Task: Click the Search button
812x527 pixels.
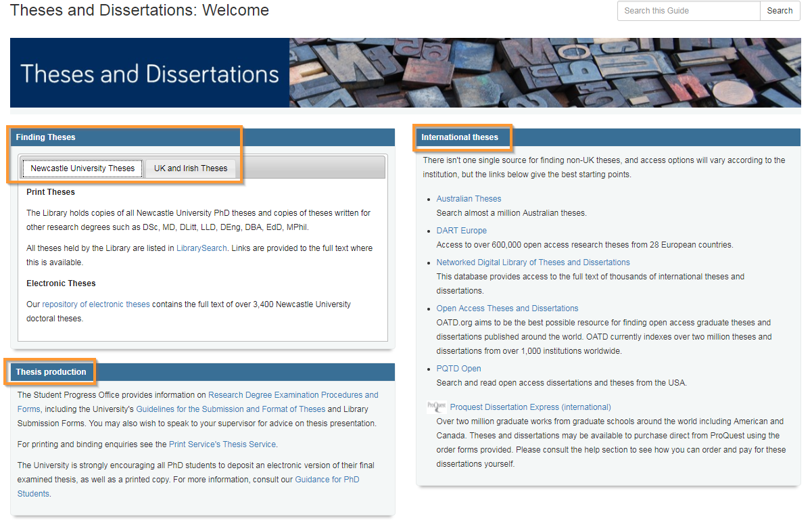Action: coord(780,11)
